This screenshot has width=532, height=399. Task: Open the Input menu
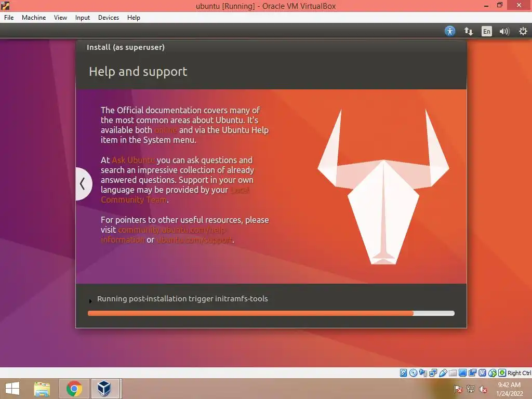[x=83, y=18]
